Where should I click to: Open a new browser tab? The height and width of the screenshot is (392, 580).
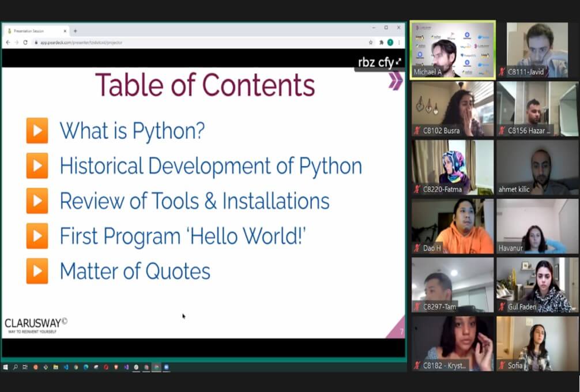pyautogui.click(x=75, y=31)
